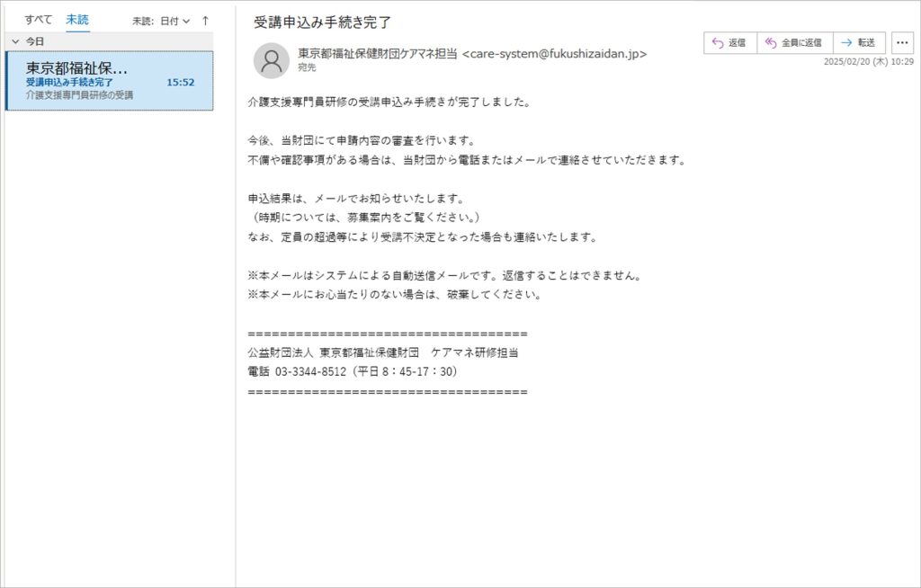The height and width of the screenshot is (588, 921).
Task: Open the more actions ellipsis menu
Action: click(901, 42)
